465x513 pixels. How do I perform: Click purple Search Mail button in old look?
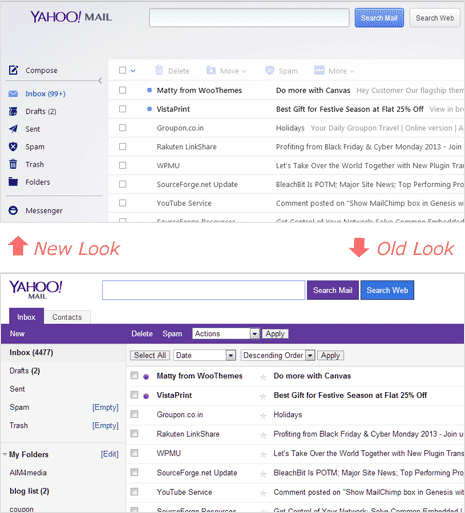point(333,290)
